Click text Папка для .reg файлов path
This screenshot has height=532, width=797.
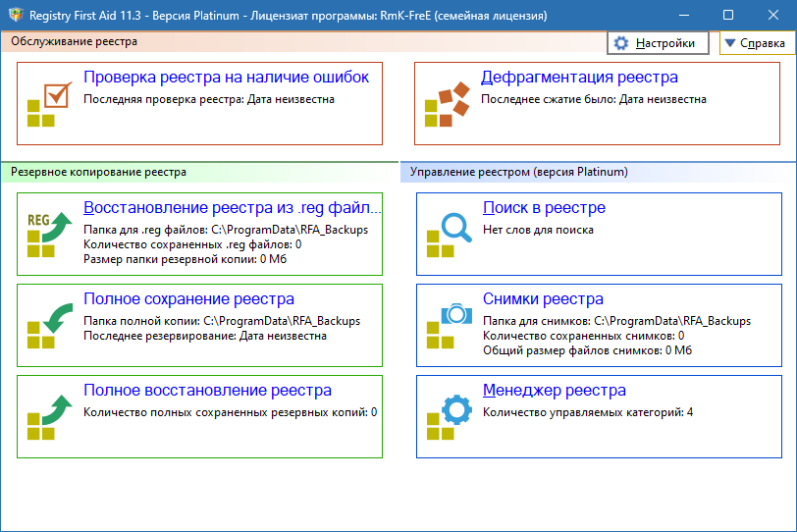[x=226, y=230]
